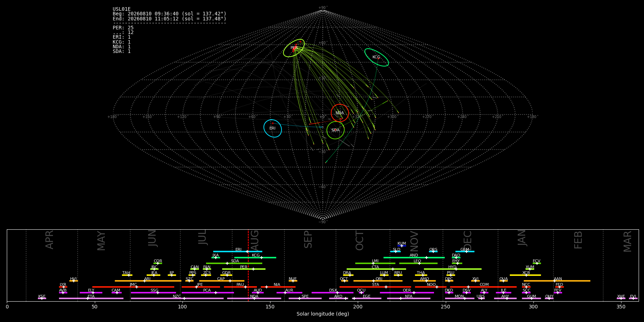
Task: Click the 'NDA: 1' count in the legend
Action: (122, 47)
